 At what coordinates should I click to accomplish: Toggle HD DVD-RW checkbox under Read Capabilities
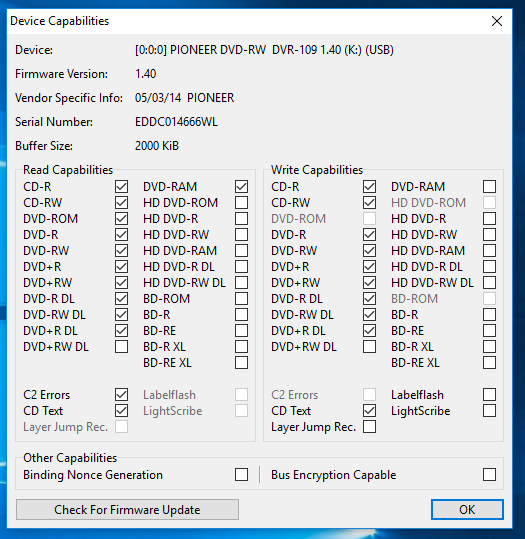(241, 235)
